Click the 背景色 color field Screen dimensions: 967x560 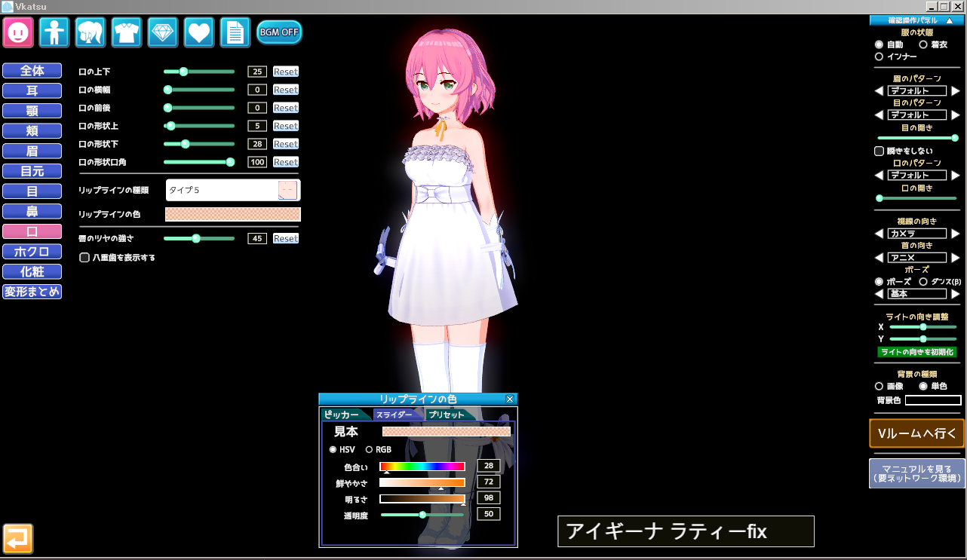click(x=933, y=400)
